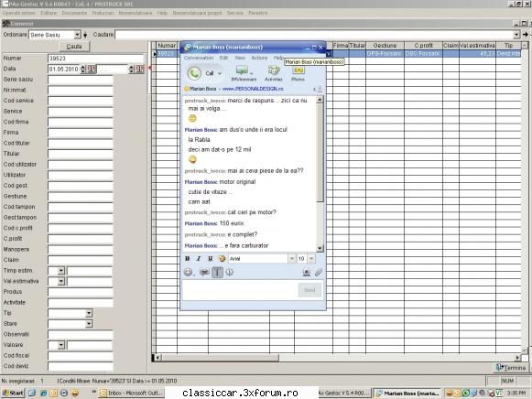The image size is (532, 399).
Task: Open the emoticon smiley picker
Action: pos(189,272)
